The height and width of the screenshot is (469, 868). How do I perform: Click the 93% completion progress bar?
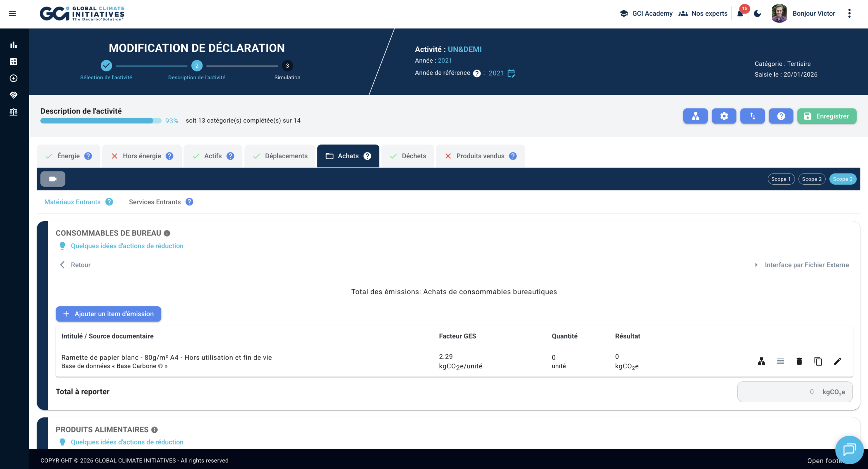coord(101,121)
